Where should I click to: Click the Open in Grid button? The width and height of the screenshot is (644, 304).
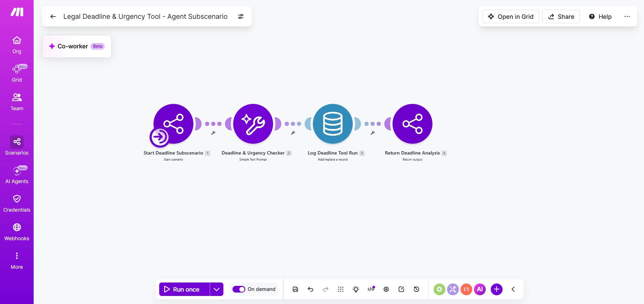pyautogui.click(x=510, y=16)
